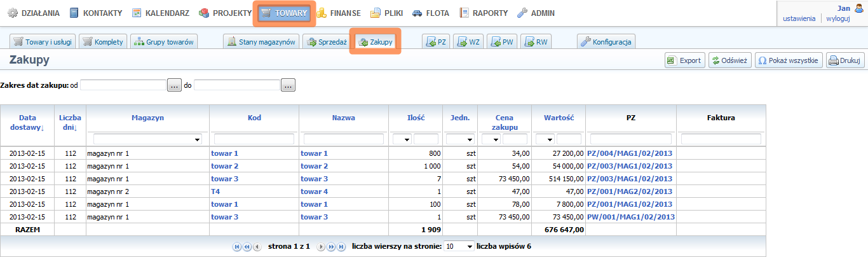
Task: Open the RW documents tab
Action: tap(536, 42)
